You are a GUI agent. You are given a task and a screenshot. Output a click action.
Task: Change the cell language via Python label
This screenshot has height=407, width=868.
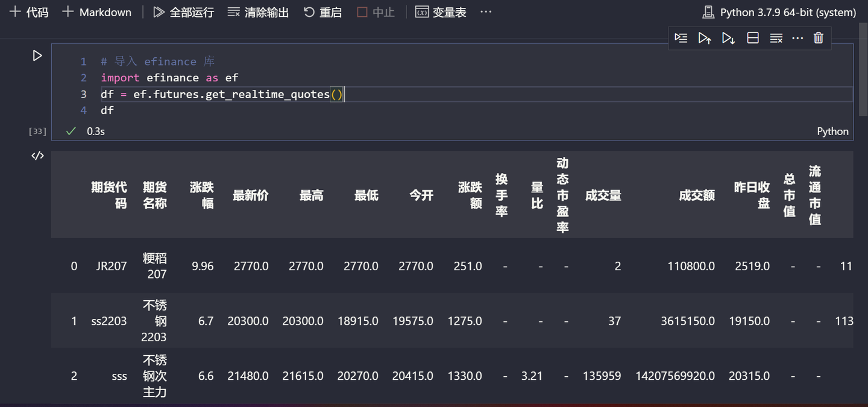pyautogui.click(x=832, y=131)
